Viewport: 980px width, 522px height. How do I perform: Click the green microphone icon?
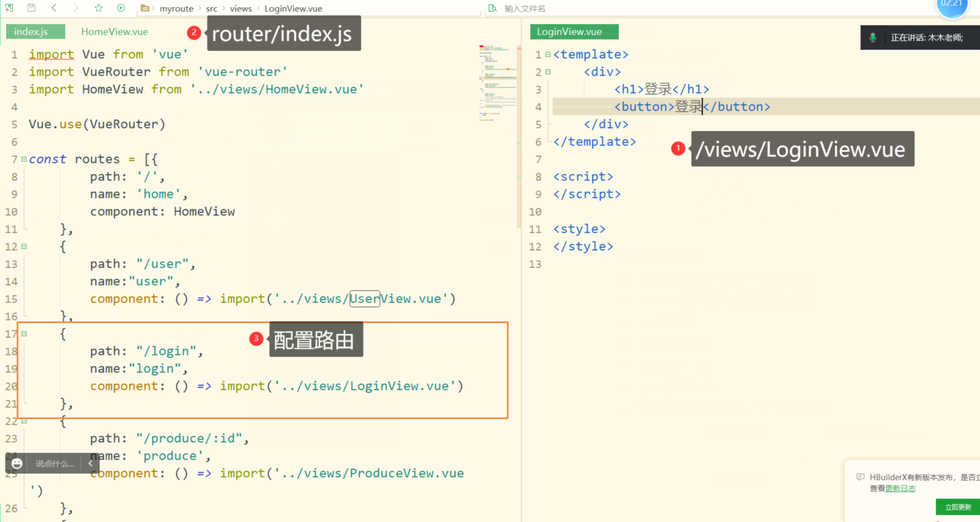tap(873, 38)
